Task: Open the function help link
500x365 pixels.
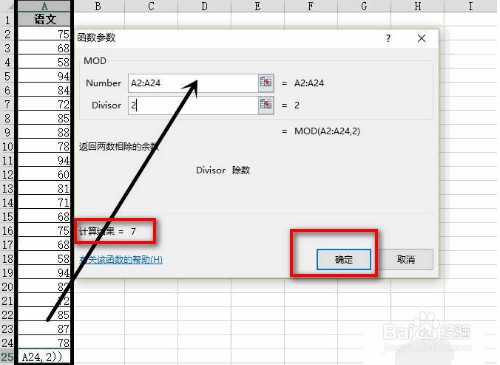Action: (121, 259)
